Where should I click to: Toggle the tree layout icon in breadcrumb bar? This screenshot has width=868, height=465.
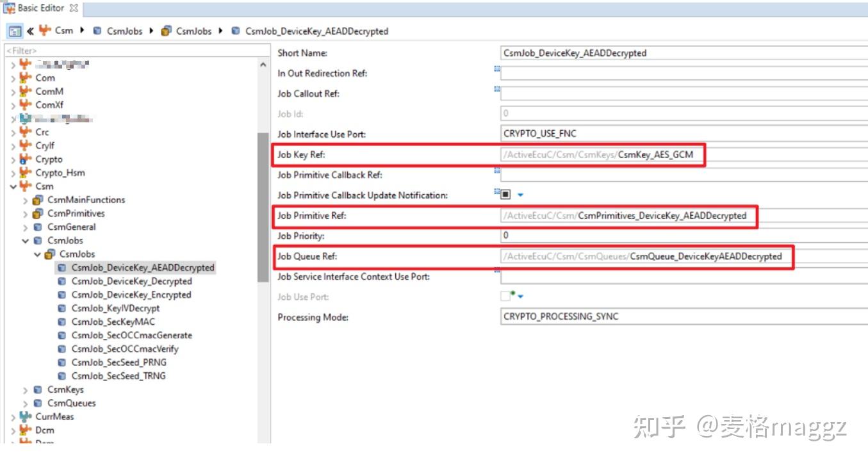pos(15,31)
